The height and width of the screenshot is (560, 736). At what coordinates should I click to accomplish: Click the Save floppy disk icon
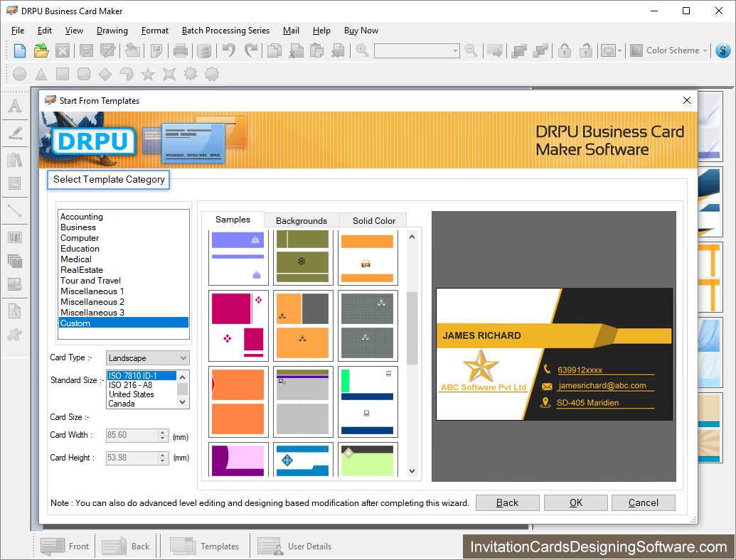click(86, 50)
